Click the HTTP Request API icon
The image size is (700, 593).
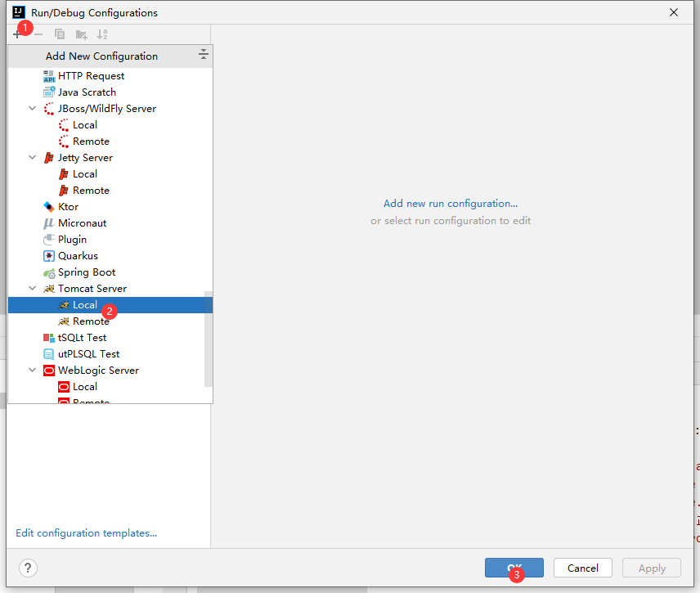(49, 76)
